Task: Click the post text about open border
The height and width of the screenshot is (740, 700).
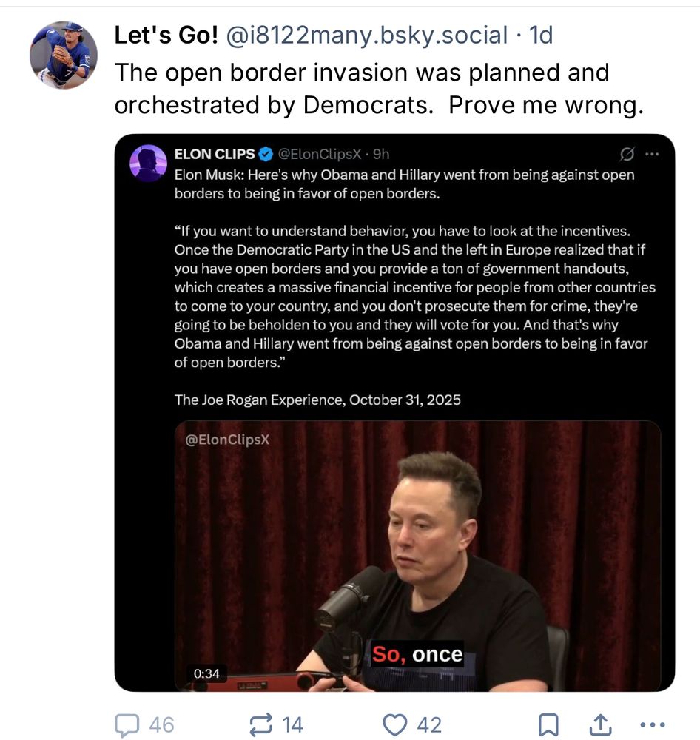Action: click(x=379, y=89)
